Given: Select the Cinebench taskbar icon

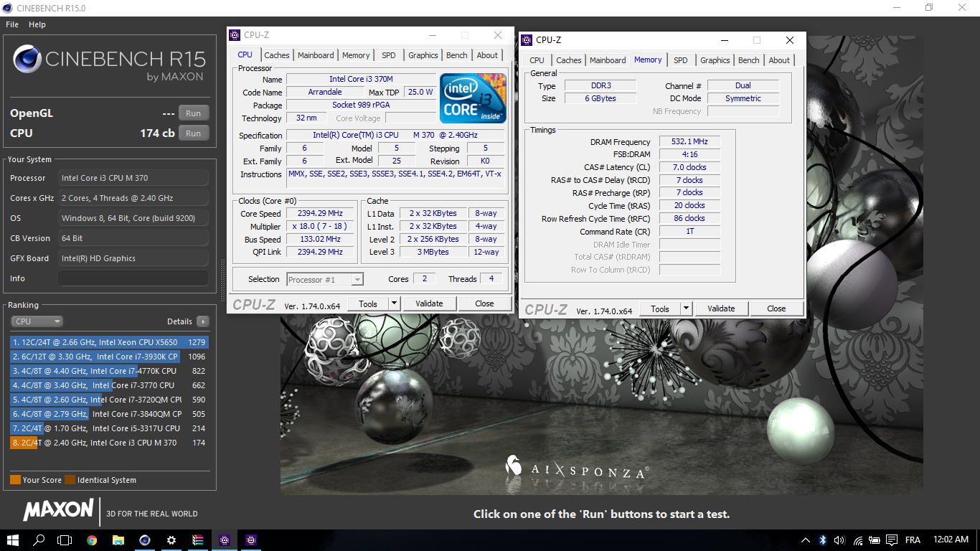Looking at the screenshot, I should click(x=145, y=540).
